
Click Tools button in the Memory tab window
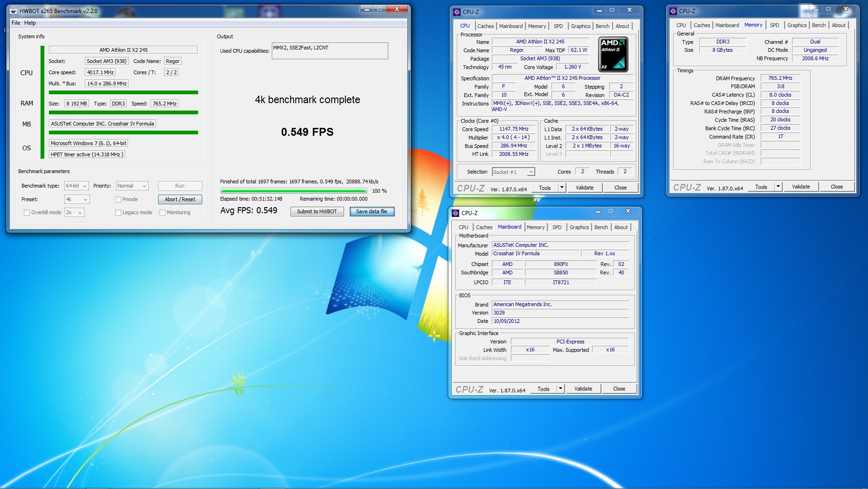(761, 187)
